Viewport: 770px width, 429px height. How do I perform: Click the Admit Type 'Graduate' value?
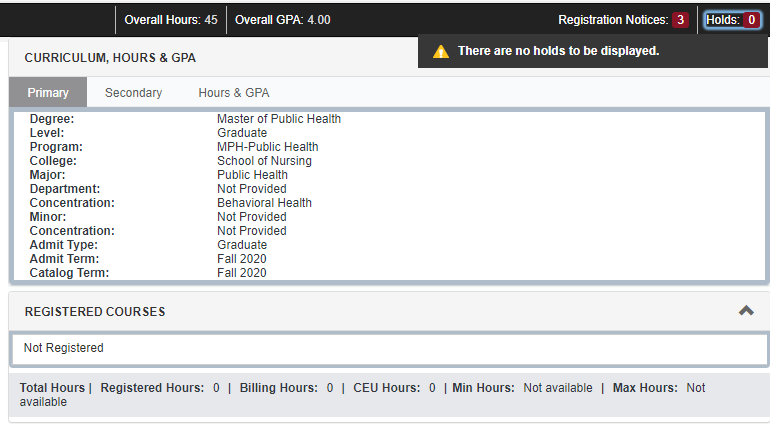242,244
